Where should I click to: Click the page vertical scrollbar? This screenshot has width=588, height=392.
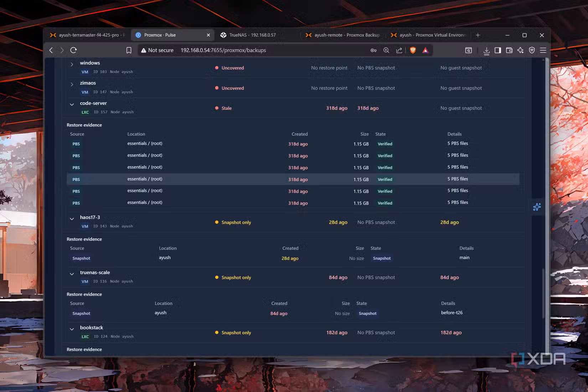coord(543,206)
